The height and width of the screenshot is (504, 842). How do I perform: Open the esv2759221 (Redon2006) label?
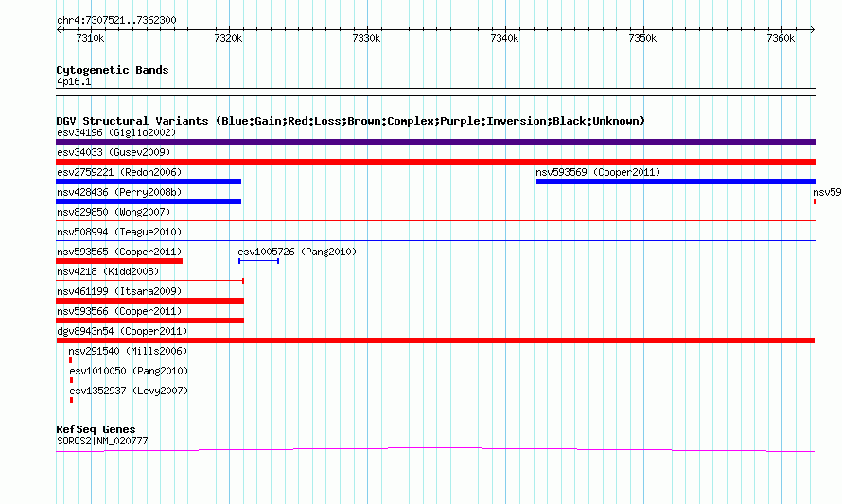119,172
